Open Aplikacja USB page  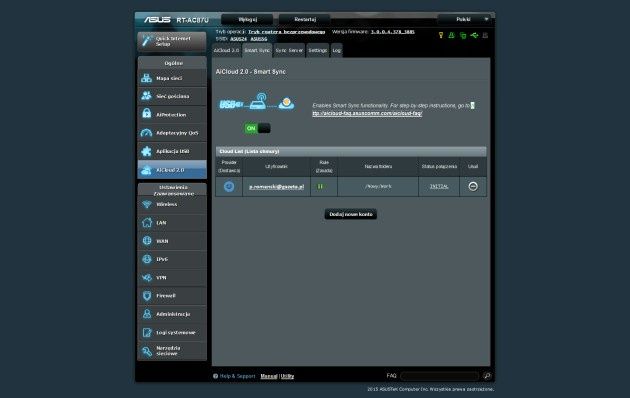[172, 151]
